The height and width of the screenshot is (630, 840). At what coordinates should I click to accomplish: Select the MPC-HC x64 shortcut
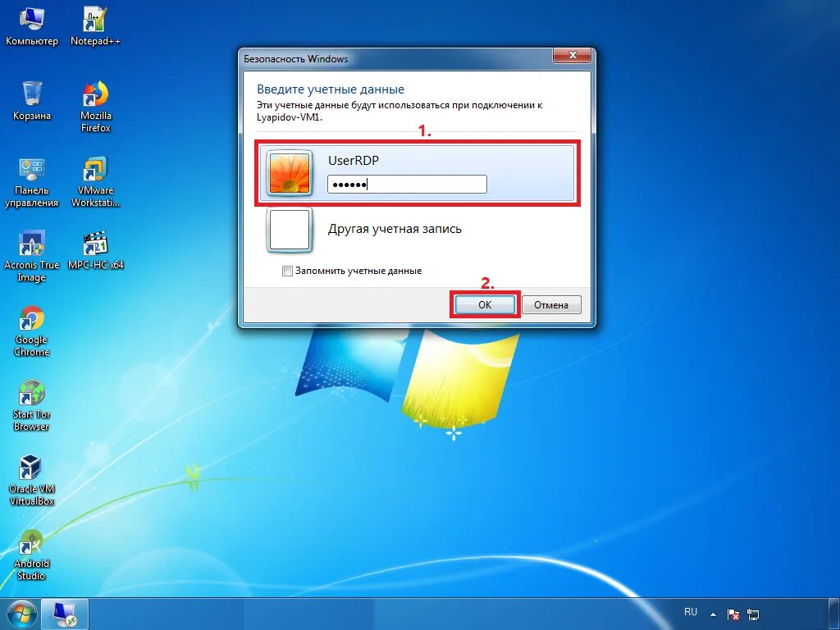pyautogui.click(x=95, y=250)
